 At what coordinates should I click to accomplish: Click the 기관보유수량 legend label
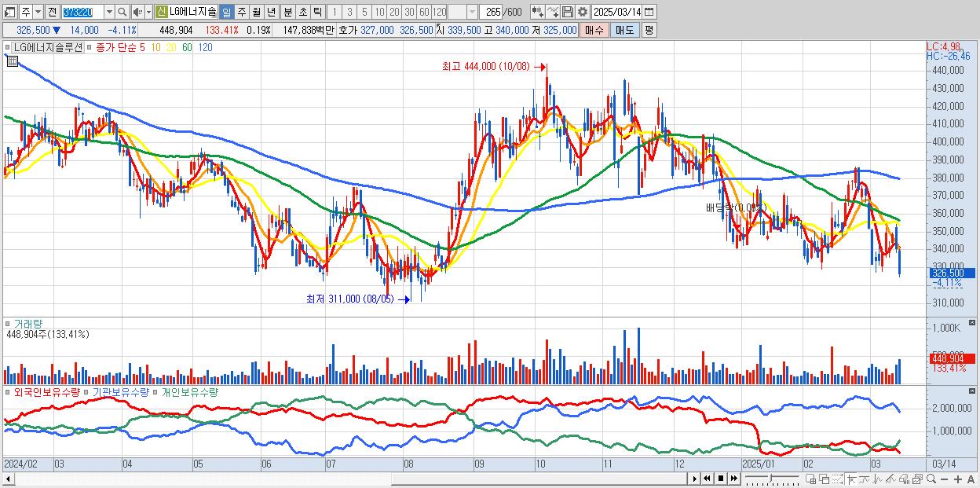pyautogui.click(x=120, y=391)
